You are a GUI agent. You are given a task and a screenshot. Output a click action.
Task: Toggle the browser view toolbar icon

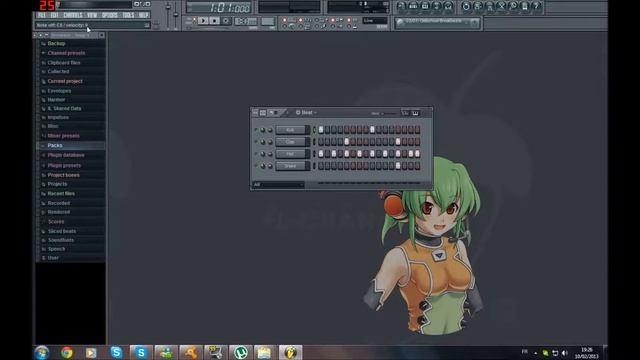coord(436,6)
